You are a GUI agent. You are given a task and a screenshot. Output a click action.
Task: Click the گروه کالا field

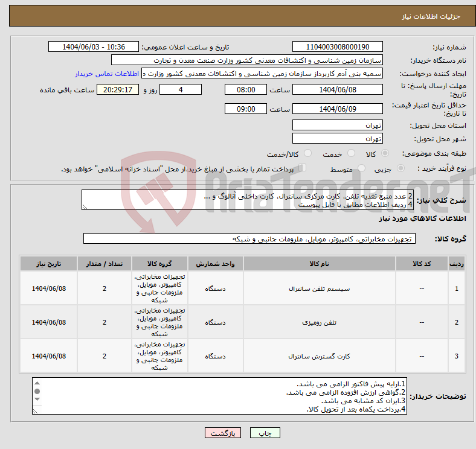(x=249, y=239)
